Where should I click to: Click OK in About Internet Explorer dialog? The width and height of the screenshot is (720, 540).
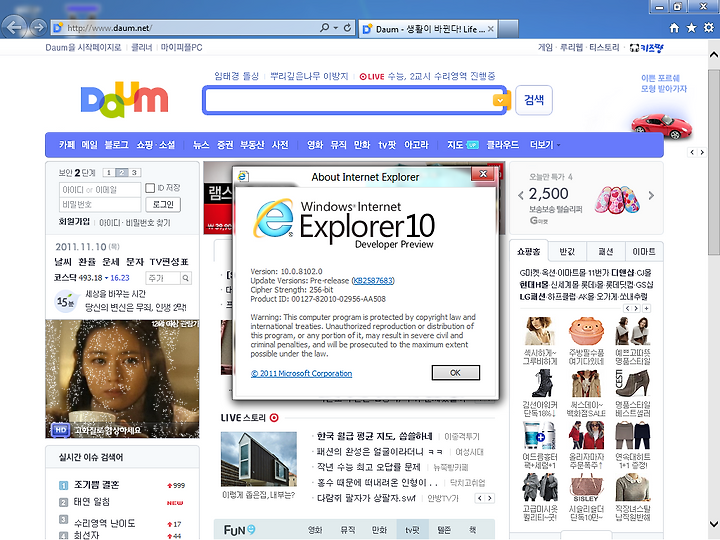(456, 372)
